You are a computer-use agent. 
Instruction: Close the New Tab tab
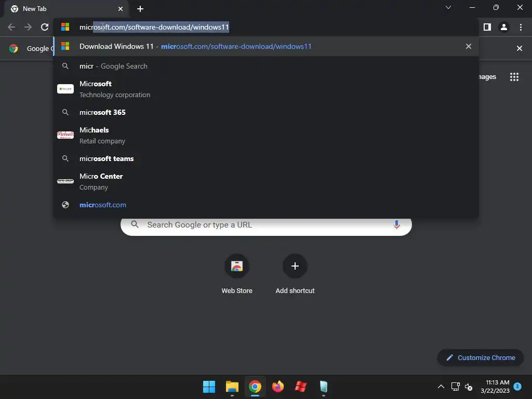click(121, 9)
